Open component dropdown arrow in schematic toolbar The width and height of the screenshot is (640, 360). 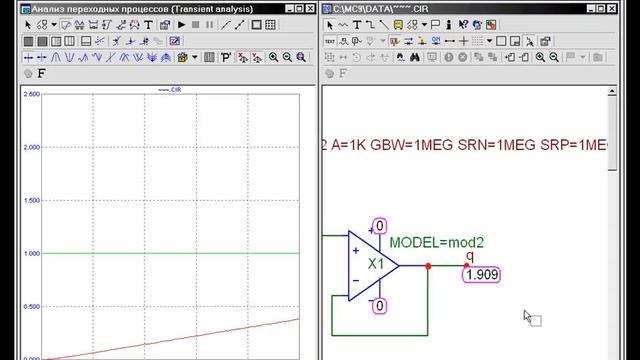click(x=424, y=25)
